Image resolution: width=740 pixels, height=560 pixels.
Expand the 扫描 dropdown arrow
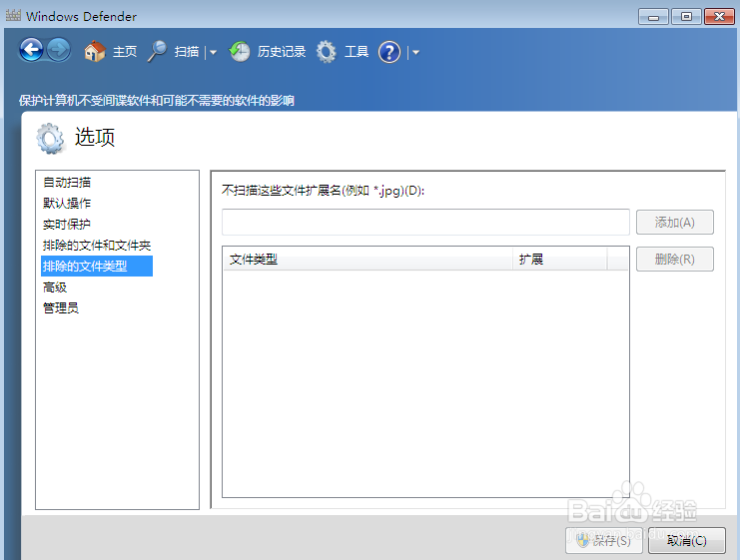(214, 52)
